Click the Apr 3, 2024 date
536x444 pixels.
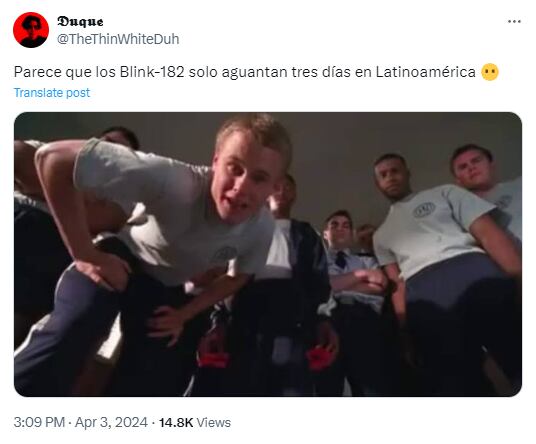pos(111,422)
